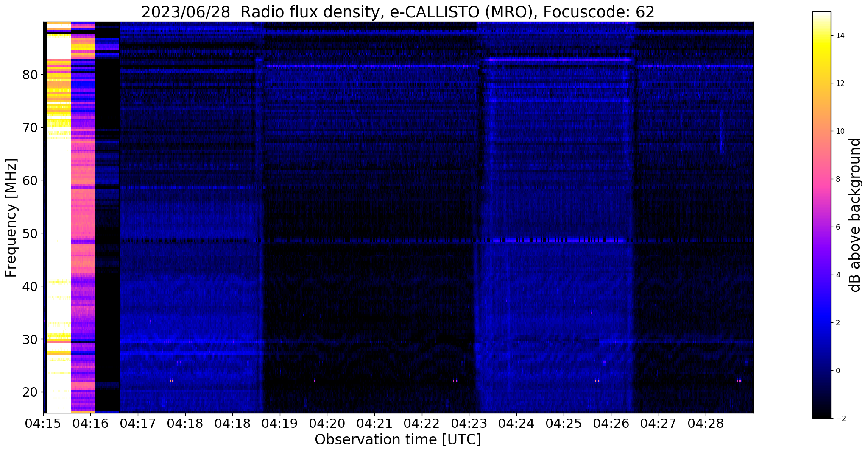Click the 50 tick on frequency axis
The image size is (868, 452).
click(x=31, y=233)
